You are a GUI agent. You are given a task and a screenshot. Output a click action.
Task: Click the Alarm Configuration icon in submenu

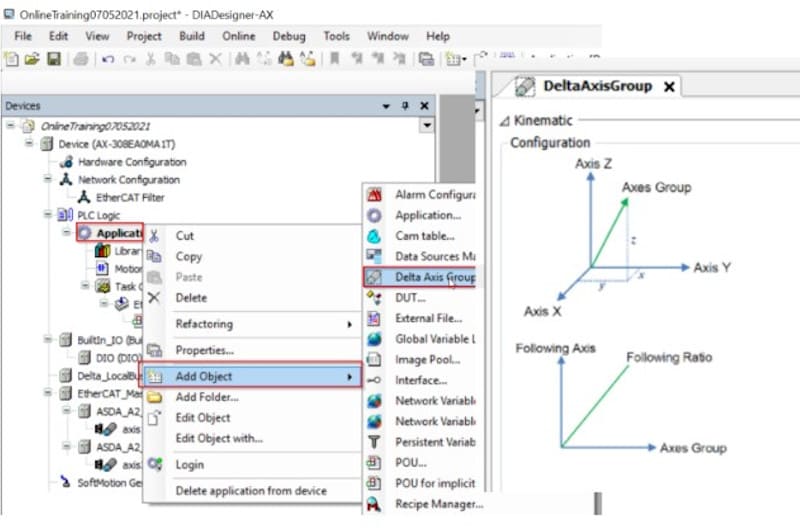click(375, 194)
